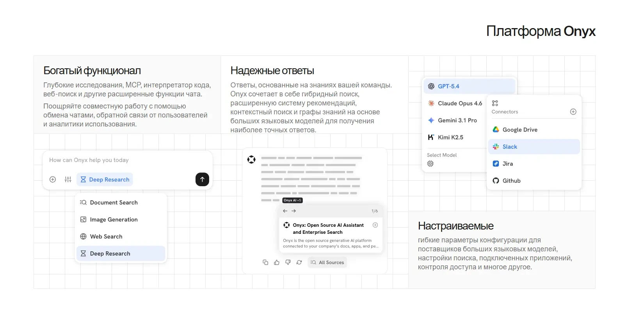Click the Jira logo icon
The image size is (644, 322).
(496, 164)
